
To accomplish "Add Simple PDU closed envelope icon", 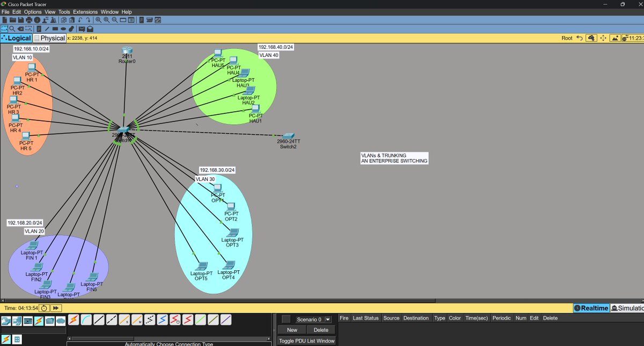I will point(82,28).
